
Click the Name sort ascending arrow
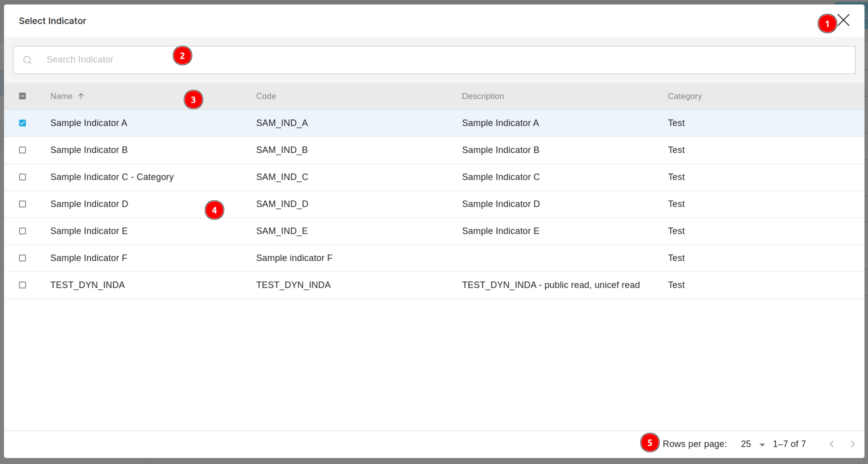coord(81,96)
